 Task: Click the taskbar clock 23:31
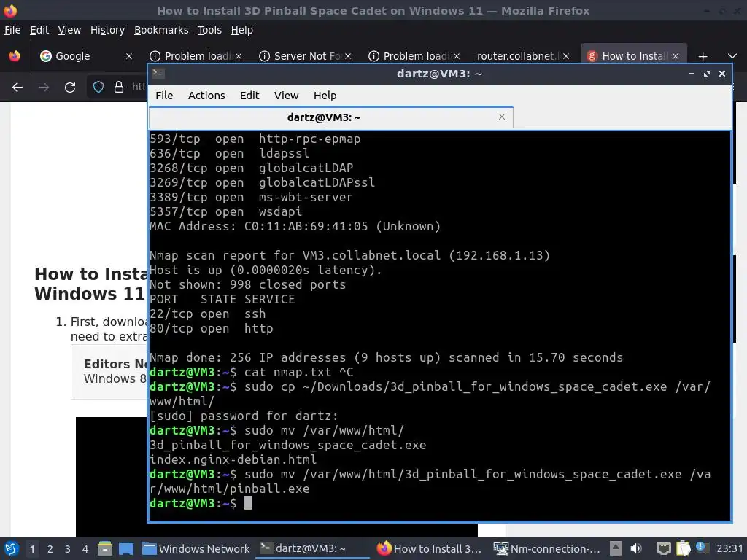[x=729, y=548]
